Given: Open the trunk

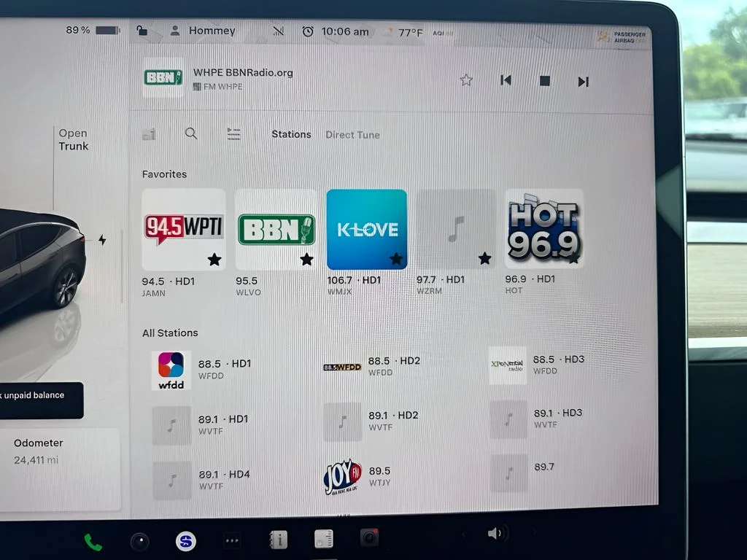Looking at the screenshot, I should tap(74, 139).
